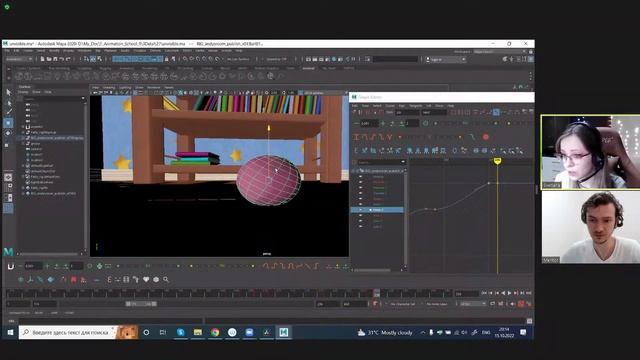640x360 pixels.
Task: Click the Open Scene folder icon
Action: tap(49, 59)
